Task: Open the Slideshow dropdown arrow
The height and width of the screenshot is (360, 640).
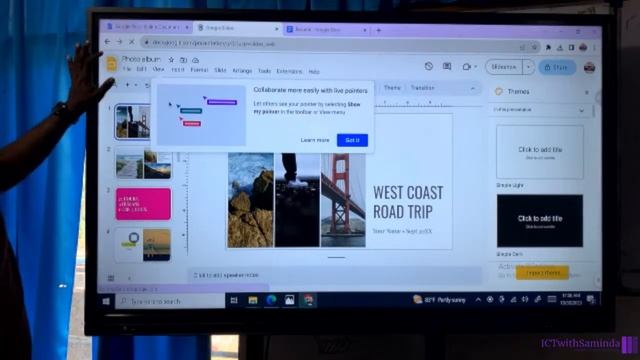Action: pos(529,67)
